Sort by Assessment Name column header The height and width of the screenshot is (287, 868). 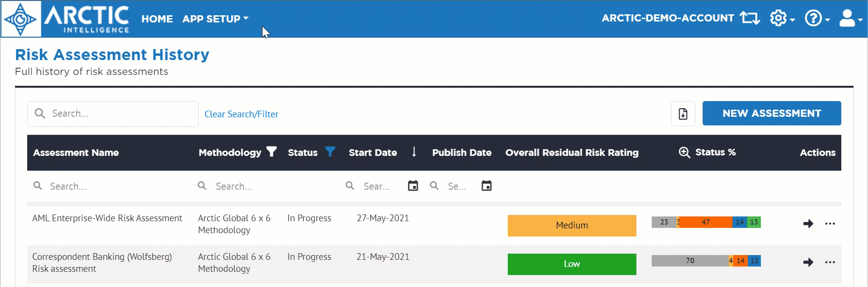tap(76, 153)
